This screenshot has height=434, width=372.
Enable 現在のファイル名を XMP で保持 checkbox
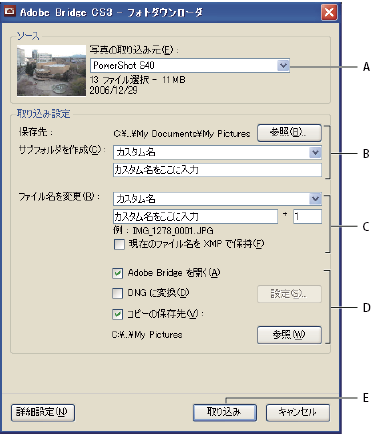(119, 245)
